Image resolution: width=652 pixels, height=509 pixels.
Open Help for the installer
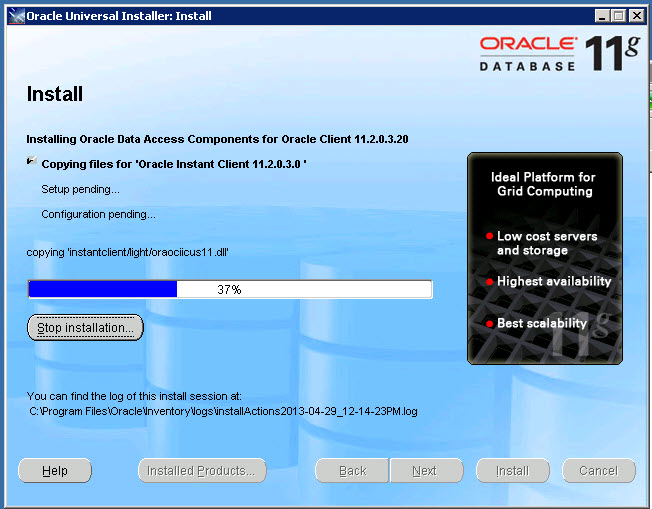click(x=54, y=471)
